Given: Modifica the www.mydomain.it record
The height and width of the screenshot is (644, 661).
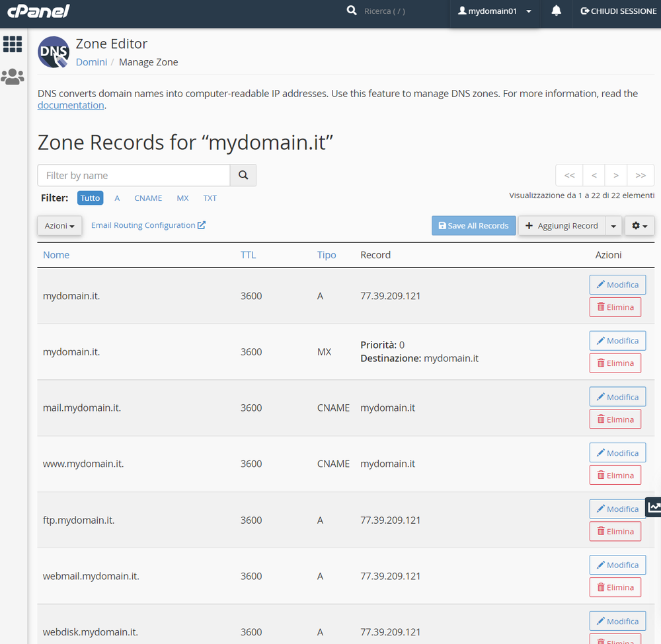Looking at the screenshot, I should click(617, 452).
